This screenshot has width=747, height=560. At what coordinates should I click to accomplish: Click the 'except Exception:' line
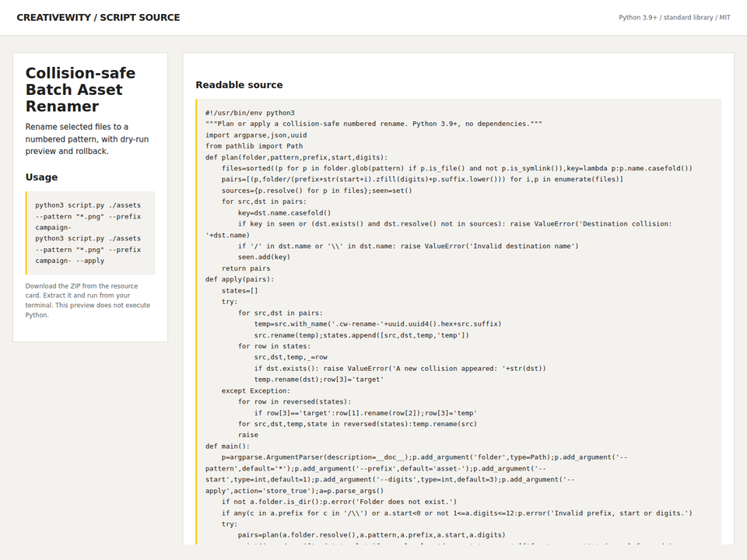click(x=256, y=391)
